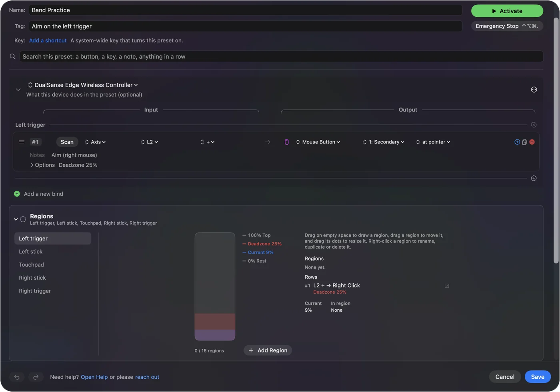
Task: Open the Mouse Button output dropdown
Action: [x=318, y=142]
